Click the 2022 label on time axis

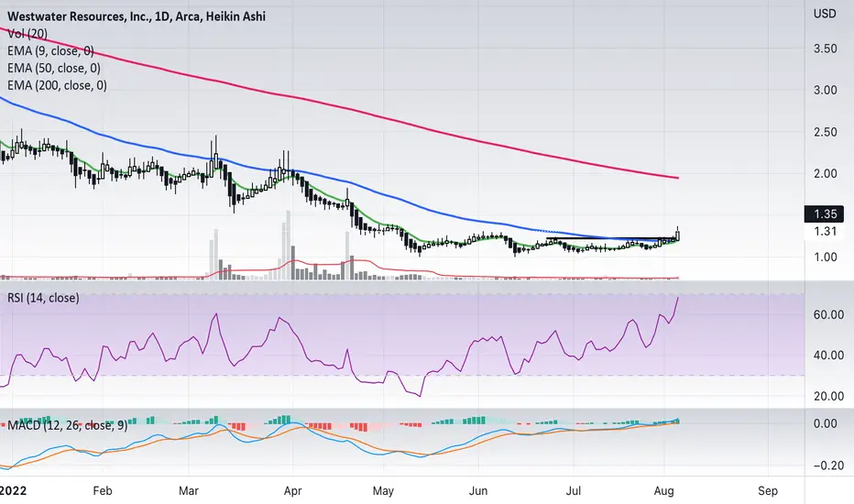pyautogui.click(x=13, y=491)
